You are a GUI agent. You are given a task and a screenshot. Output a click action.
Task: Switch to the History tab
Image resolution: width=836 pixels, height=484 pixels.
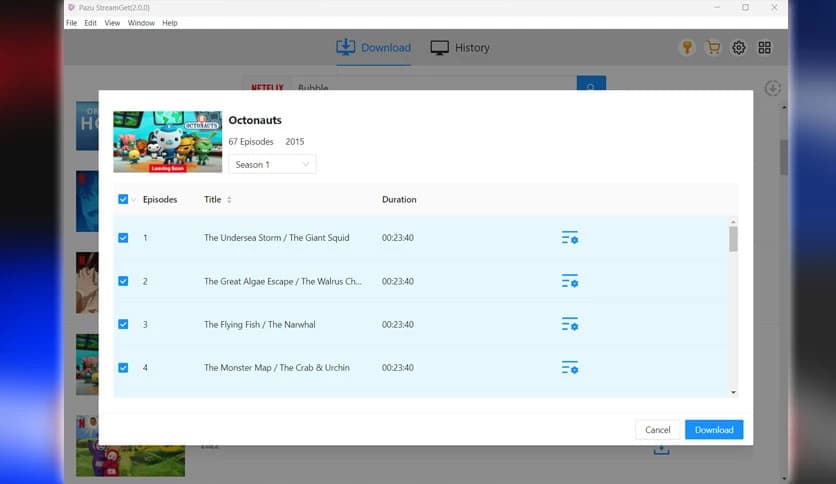(x=460, y=47)
